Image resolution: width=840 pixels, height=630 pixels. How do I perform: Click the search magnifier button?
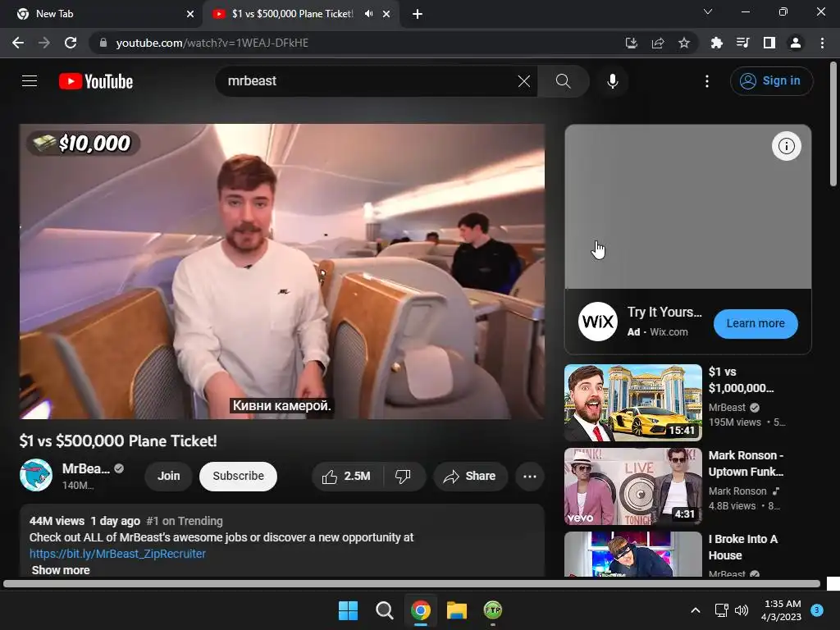[x=563, y=81]
